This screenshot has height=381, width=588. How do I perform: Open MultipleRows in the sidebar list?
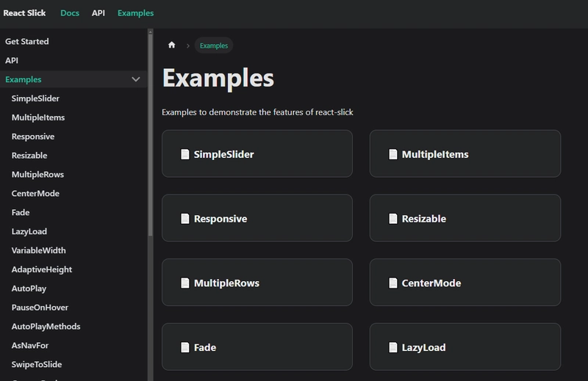(x=37, y=175)
